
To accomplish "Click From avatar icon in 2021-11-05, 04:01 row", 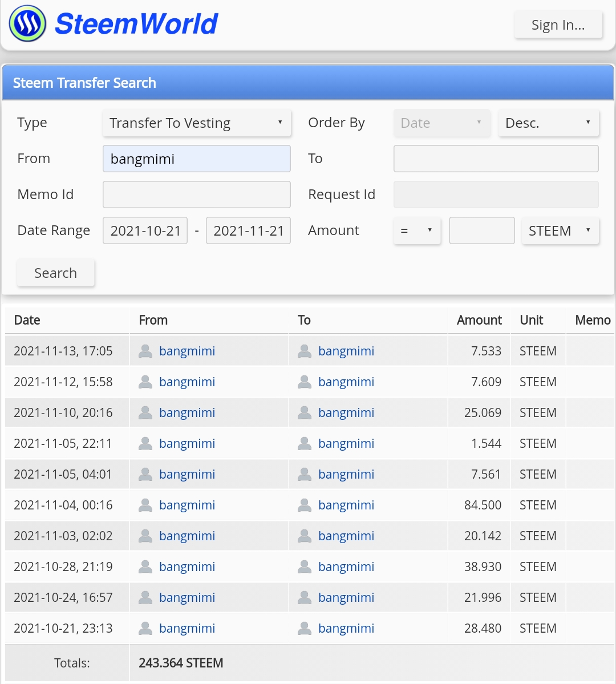I will coord(145,474).
